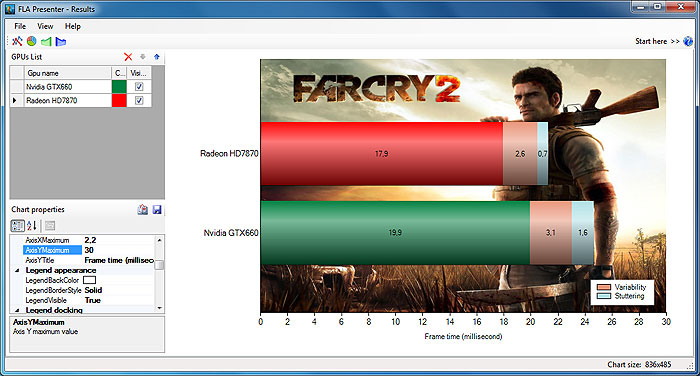Switch to categorized property view
The height and width of the screenshot is (376, 700).
click(x=17, y=226)
